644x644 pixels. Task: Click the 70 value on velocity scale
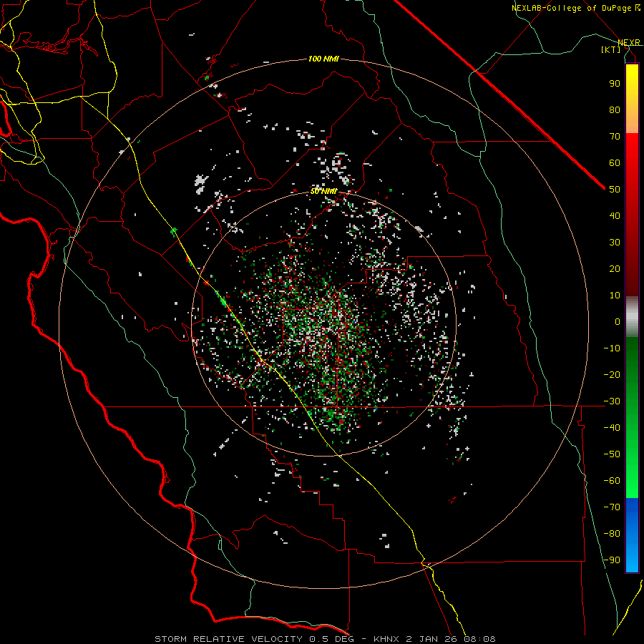615,137
